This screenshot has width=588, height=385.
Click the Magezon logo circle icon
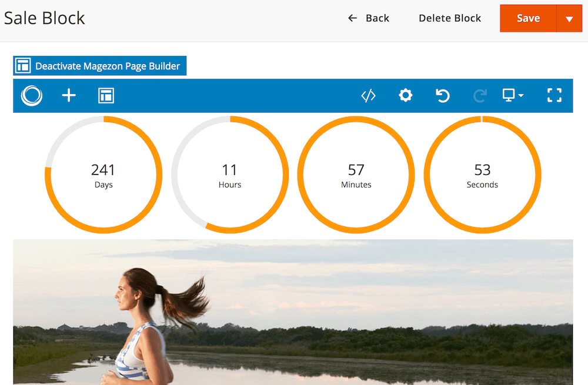(32, 96)
